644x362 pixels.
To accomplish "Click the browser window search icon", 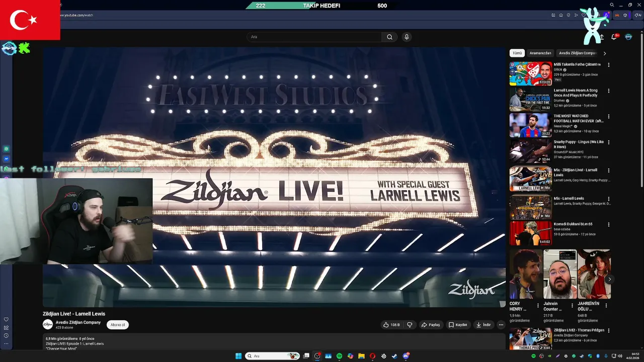I will (x=612, y=5).
